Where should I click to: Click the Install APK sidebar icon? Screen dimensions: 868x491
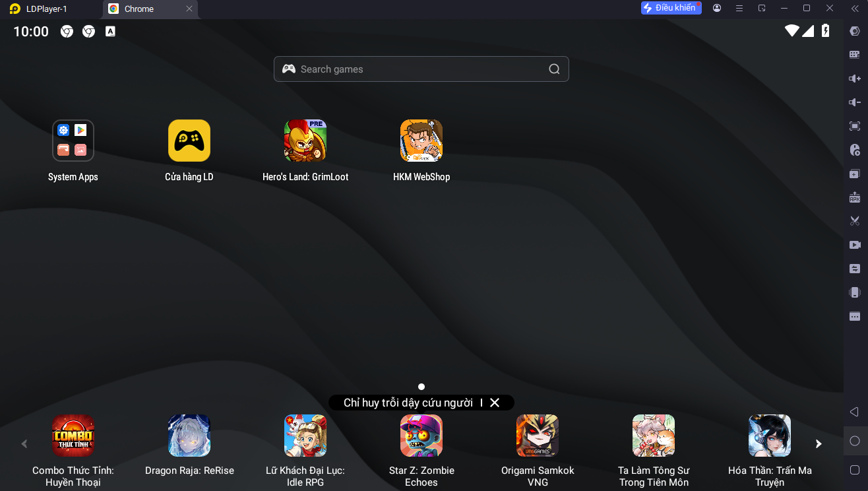coord(855,197)
